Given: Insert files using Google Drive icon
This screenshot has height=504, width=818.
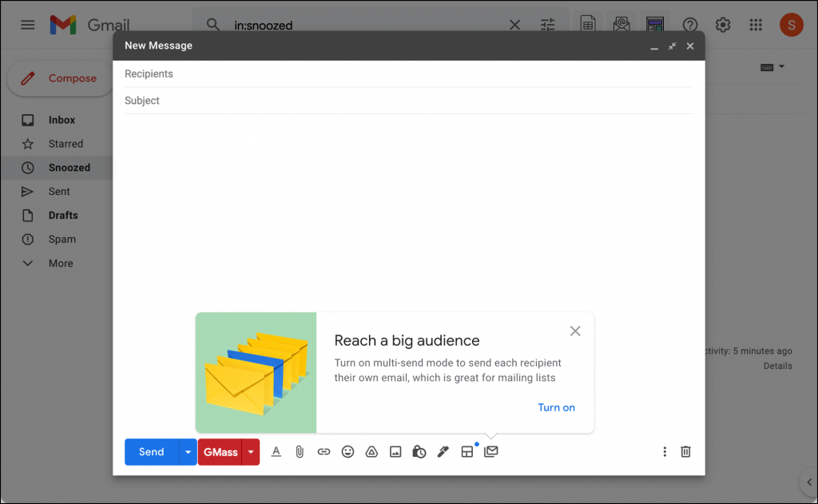Looking at the screenshot, I should point(371,452).
